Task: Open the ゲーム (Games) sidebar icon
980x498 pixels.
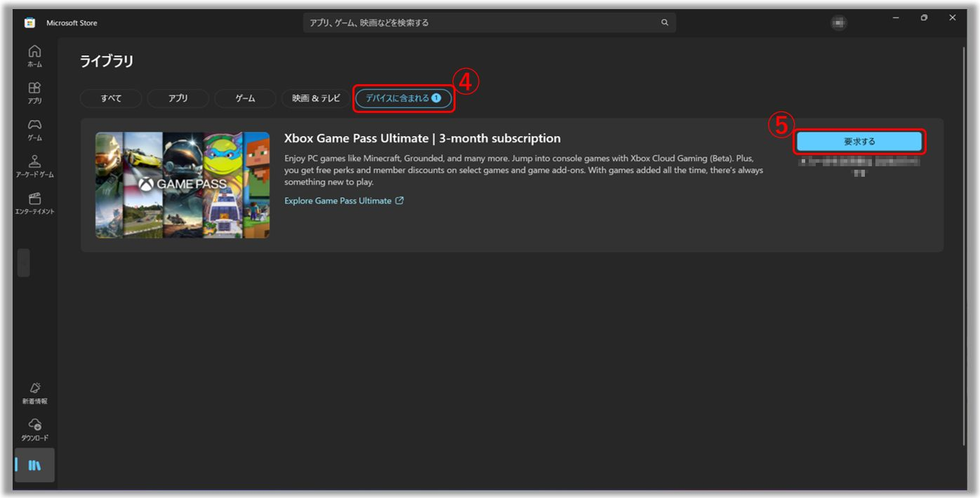Action: click(x=34, y=130)
